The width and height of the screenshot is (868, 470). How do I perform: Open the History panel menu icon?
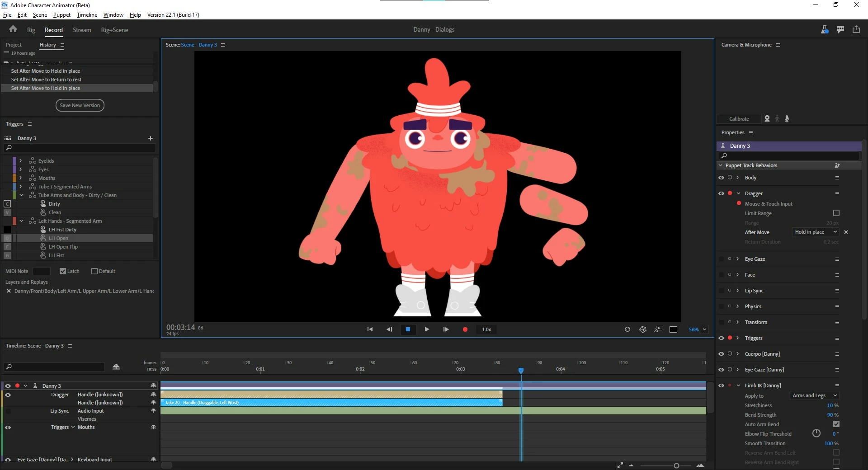point(62,45)
